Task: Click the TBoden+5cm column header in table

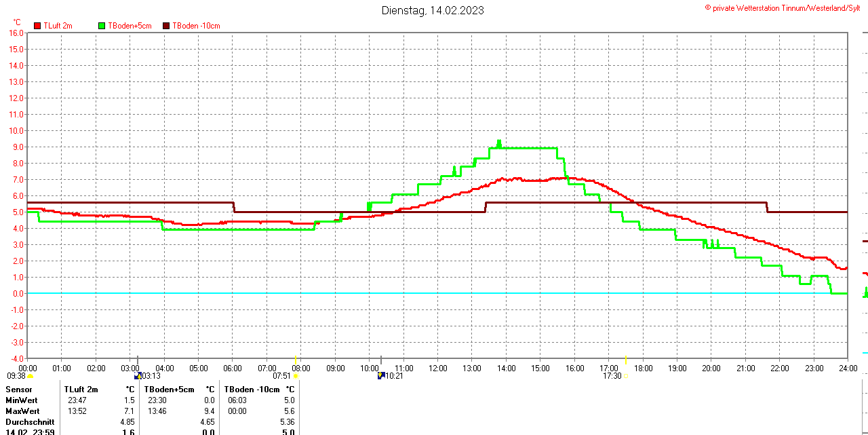Action: point(171,390)
